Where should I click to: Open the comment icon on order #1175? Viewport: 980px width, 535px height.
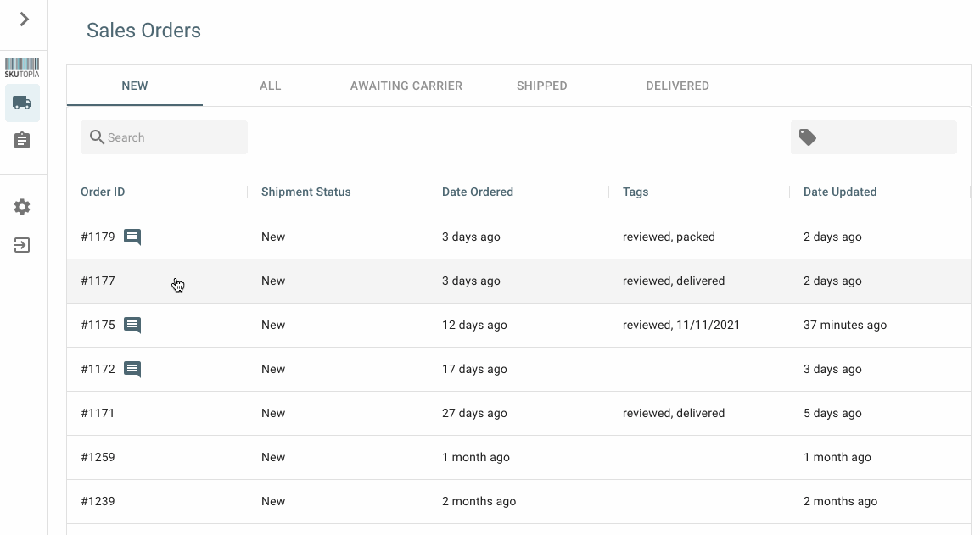[132, 326]
